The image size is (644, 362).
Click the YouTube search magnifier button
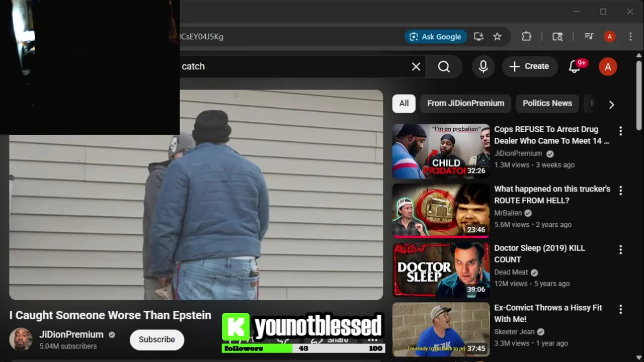(444, 66)
